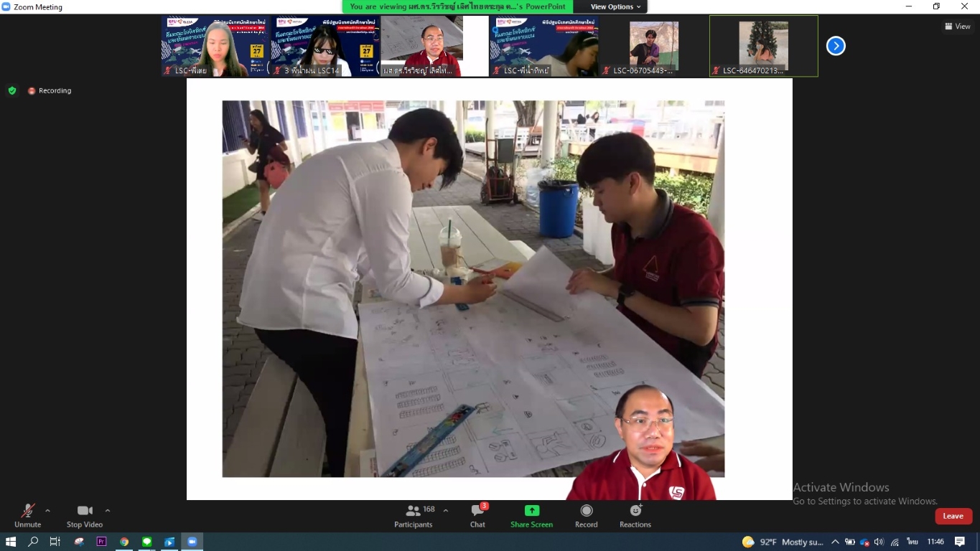Click the Recording indicator

[50, 90]
